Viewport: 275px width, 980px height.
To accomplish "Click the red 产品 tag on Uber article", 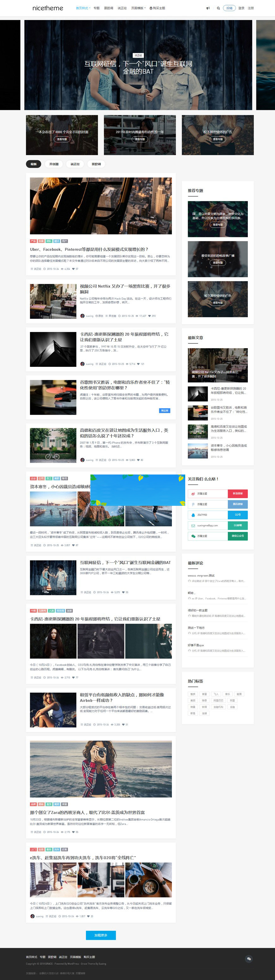I will (x=33, y=241).
